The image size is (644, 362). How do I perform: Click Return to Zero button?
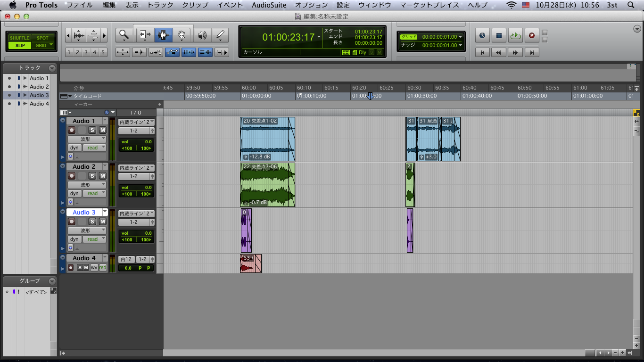(x=482, y=52)
